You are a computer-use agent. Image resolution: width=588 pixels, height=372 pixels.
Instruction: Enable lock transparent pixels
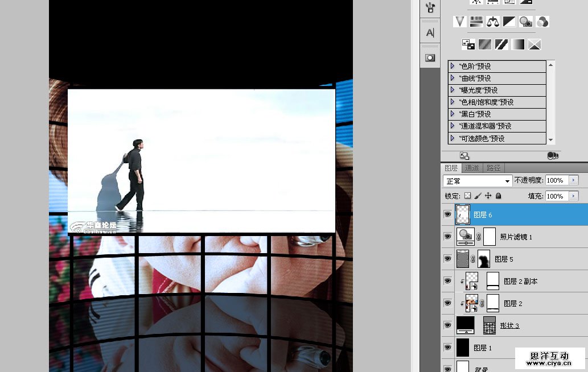(x=467, y=196)
